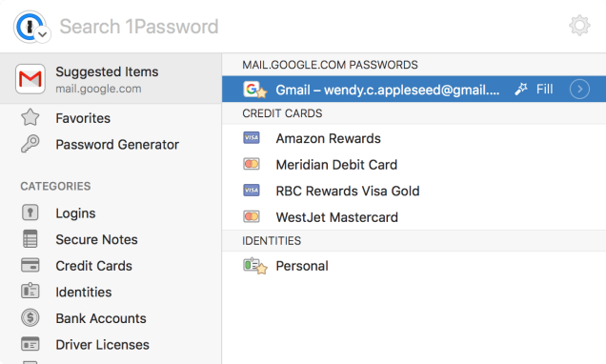Click Fill on the Gmail login
This screenshot has height=364, width=606.
click(x=534, y=90)
